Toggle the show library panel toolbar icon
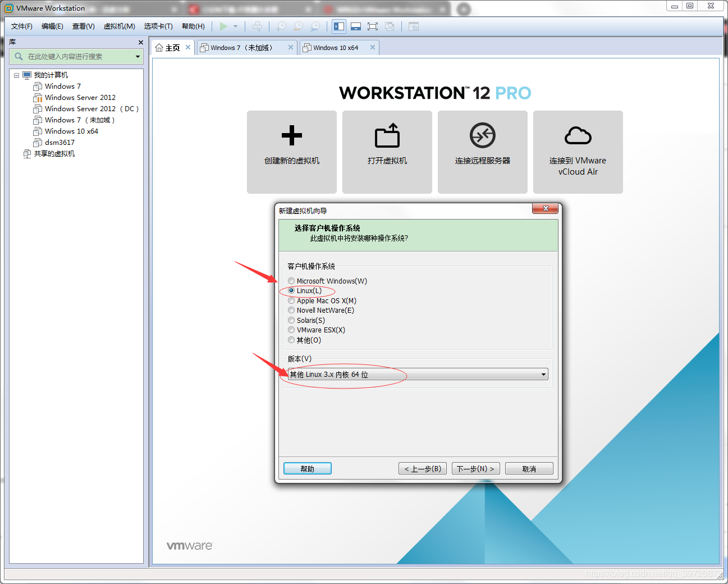Viewport: 728px width, 584px height. 339,26
